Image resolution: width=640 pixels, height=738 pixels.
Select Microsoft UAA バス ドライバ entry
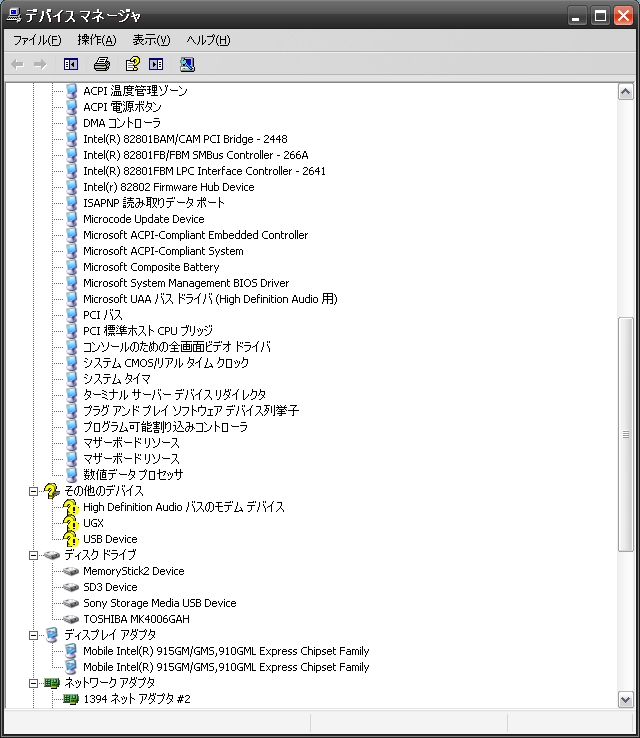(210, 299)
